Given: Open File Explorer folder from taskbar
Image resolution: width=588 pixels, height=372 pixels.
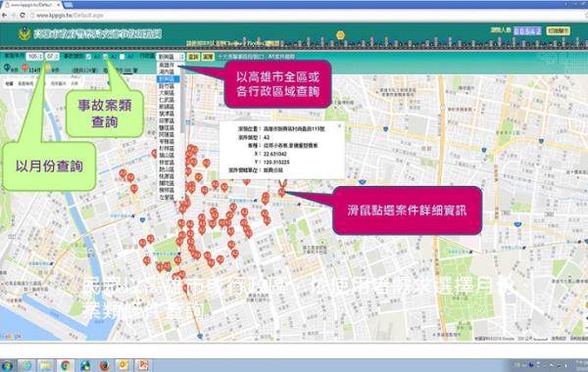Looking at the screenshot, I should [46, 365].
